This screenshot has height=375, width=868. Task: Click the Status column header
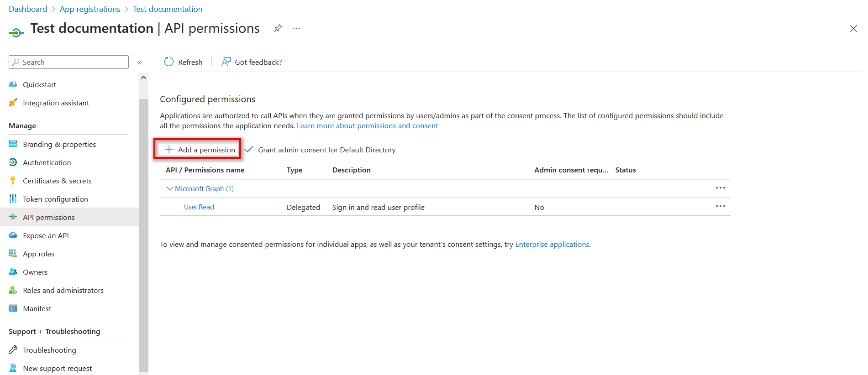tap(626, 170)
